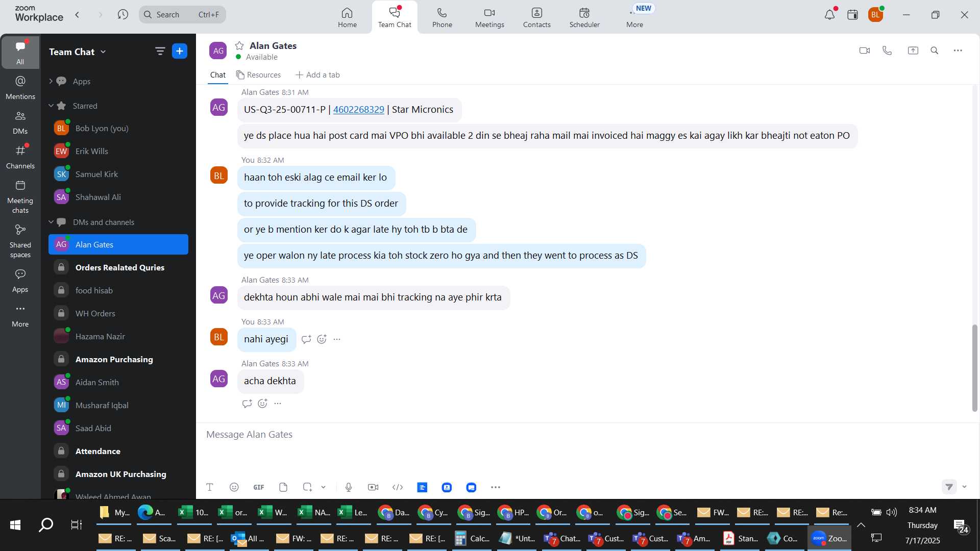Open the Notifications bell
This screenshot has width=980, height=551.
830,15
